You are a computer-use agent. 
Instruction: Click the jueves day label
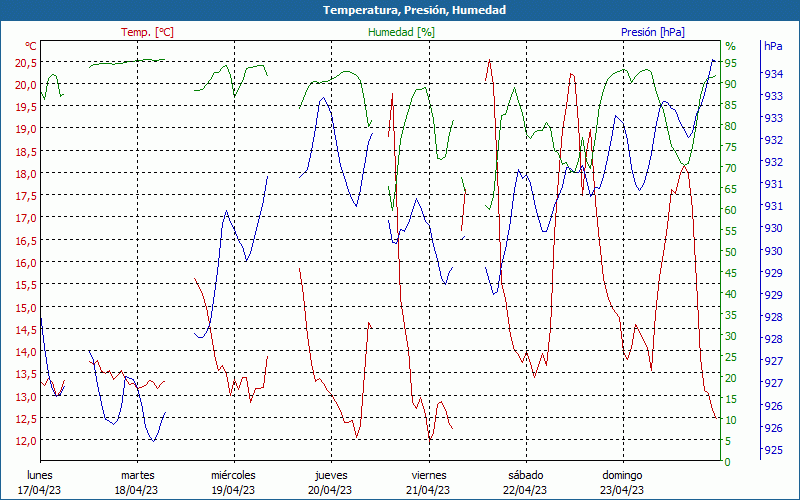(x=331, y=476)
